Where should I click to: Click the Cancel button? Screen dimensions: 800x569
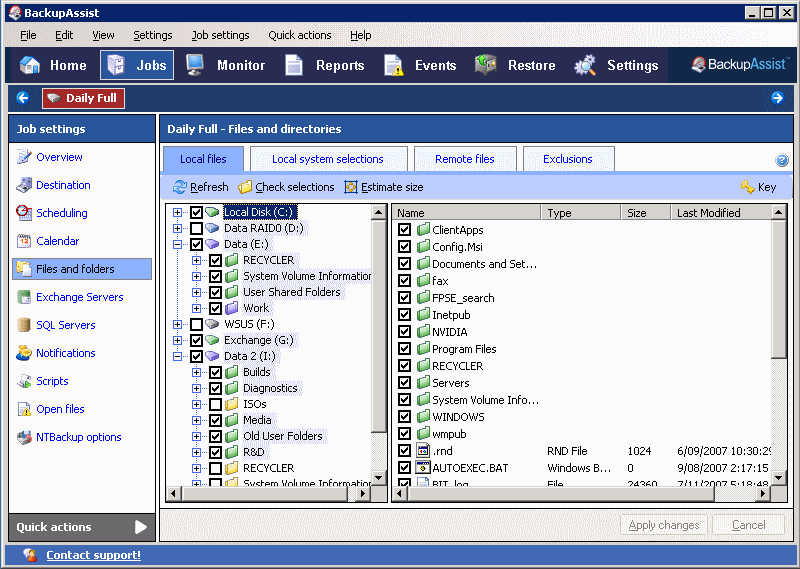[748, 525]
